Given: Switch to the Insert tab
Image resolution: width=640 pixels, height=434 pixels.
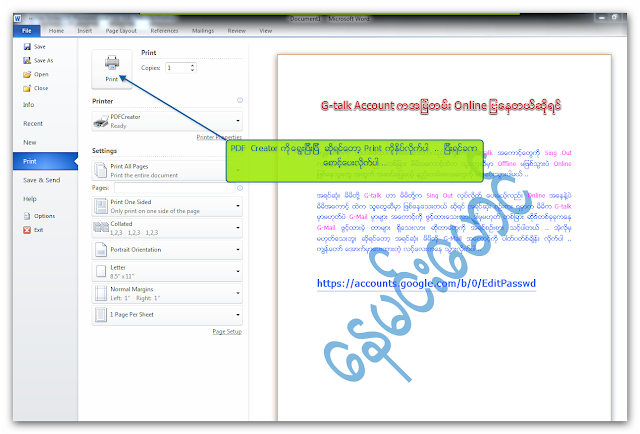Looking at the screenshot, I should coord(84,31).
